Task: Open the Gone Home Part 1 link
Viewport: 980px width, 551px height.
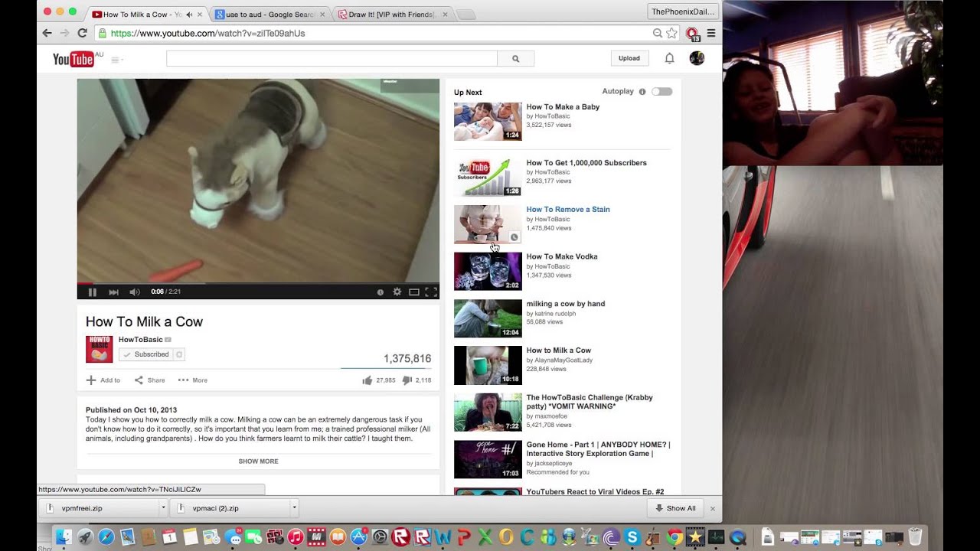Action: point(598,448)
